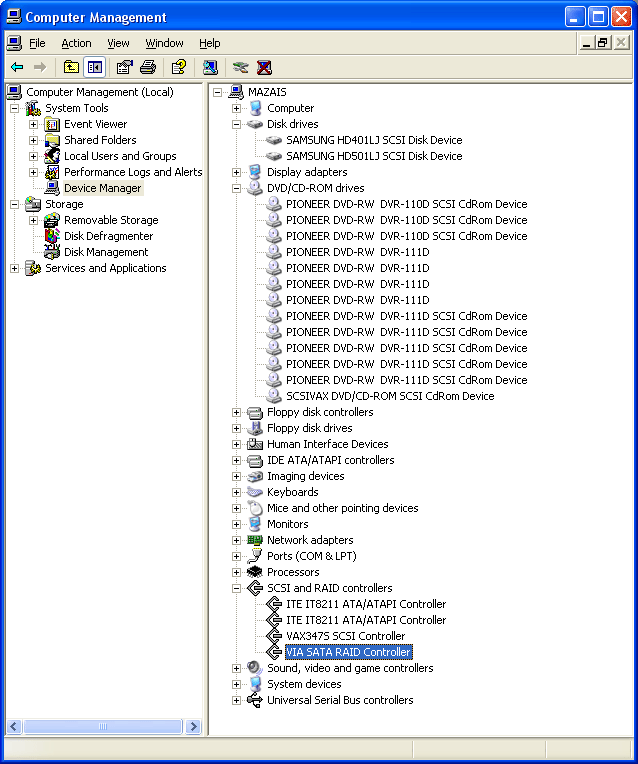
Task: Open the Help menu
Action: (210, 43)
